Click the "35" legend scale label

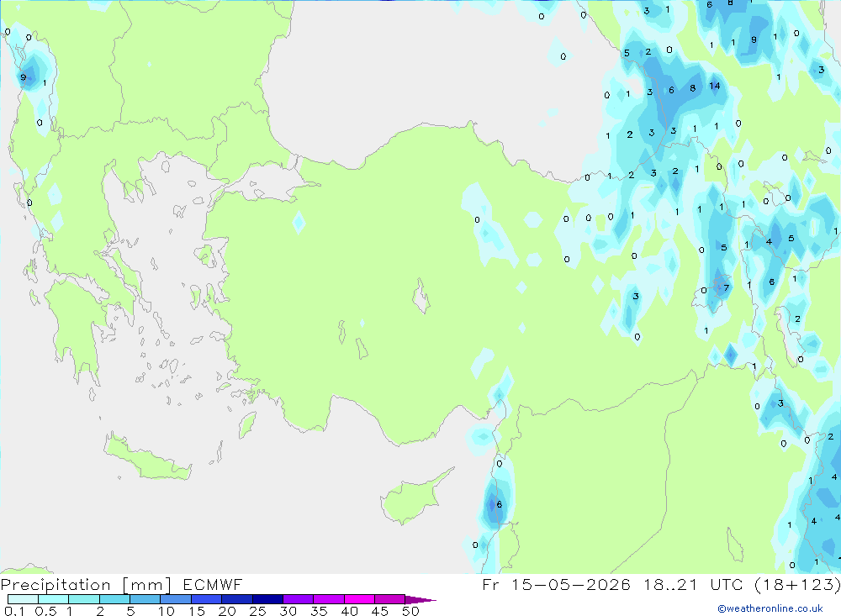(x=319, y=611)
